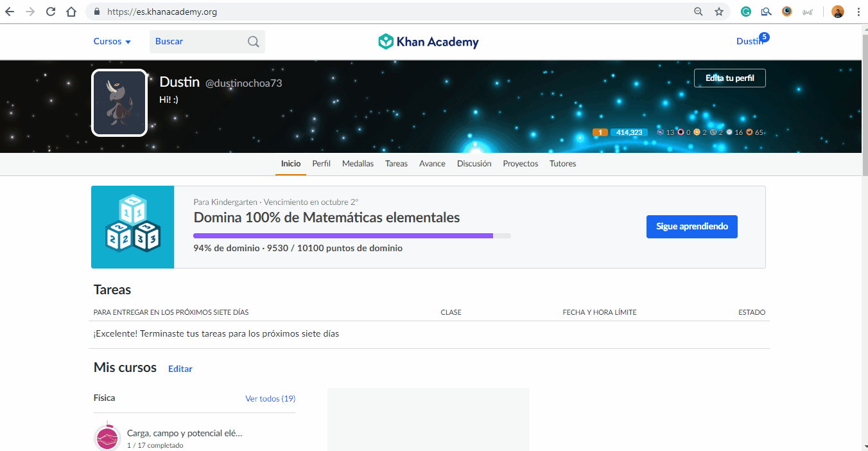Image resolution: width=868 pixels, height=451 pixels.
Task: Click the Challenge Patches badge icon showing 13
Action: point(660,132)
